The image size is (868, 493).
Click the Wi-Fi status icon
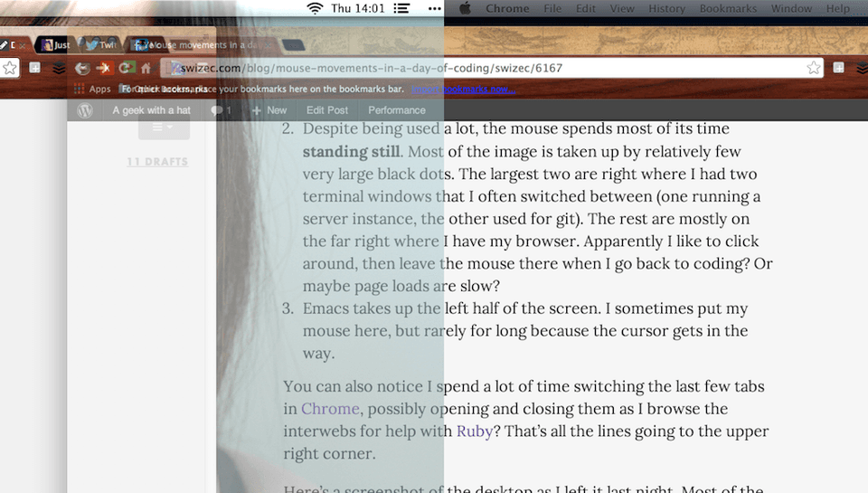click(315, 8)
